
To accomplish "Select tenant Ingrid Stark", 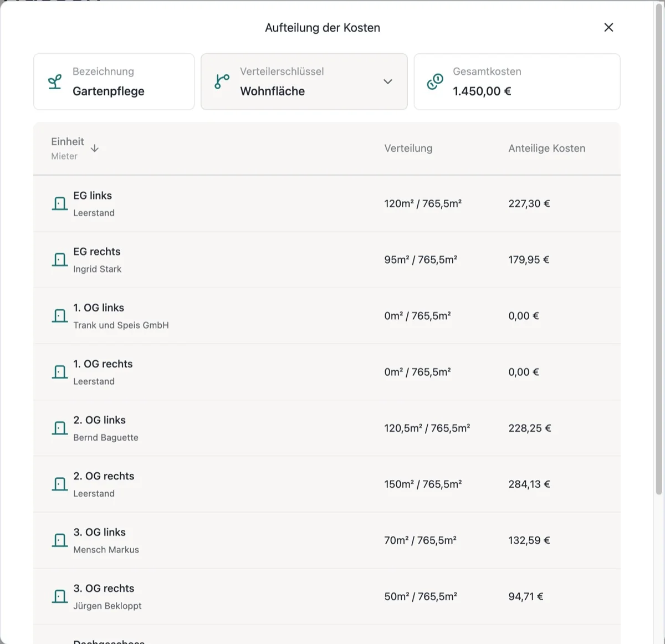I will click(98, 269).
